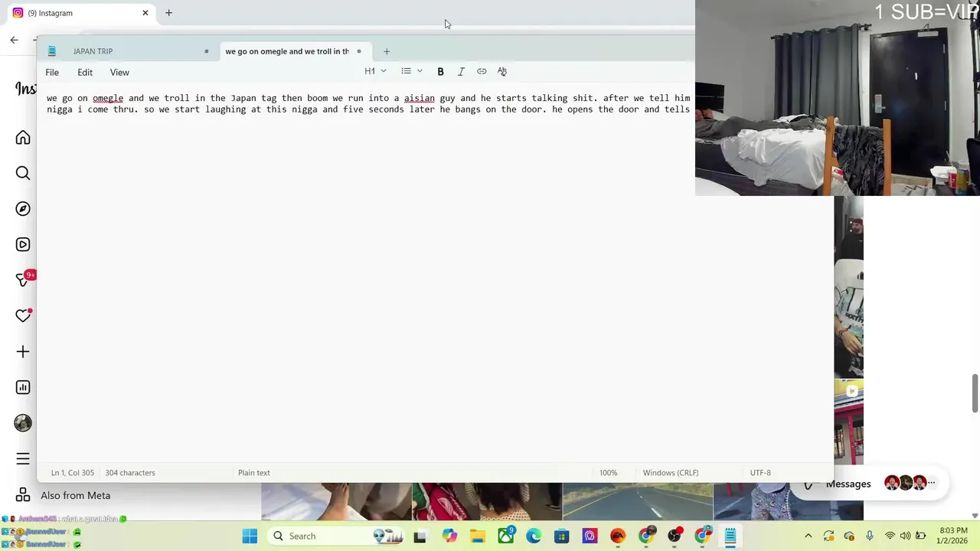Open a new browser tab
This screenshot has width=980, height=551.
[x=168, y=13]
